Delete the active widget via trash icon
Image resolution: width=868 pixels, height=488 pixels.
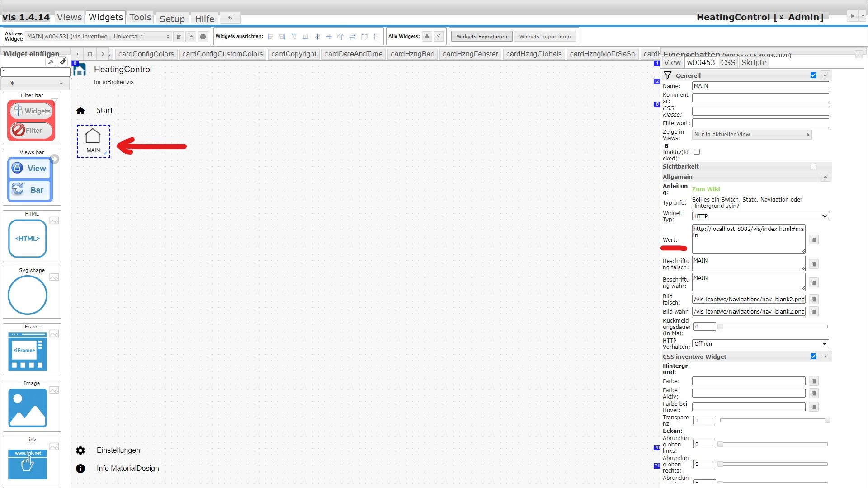coord(179,37)
